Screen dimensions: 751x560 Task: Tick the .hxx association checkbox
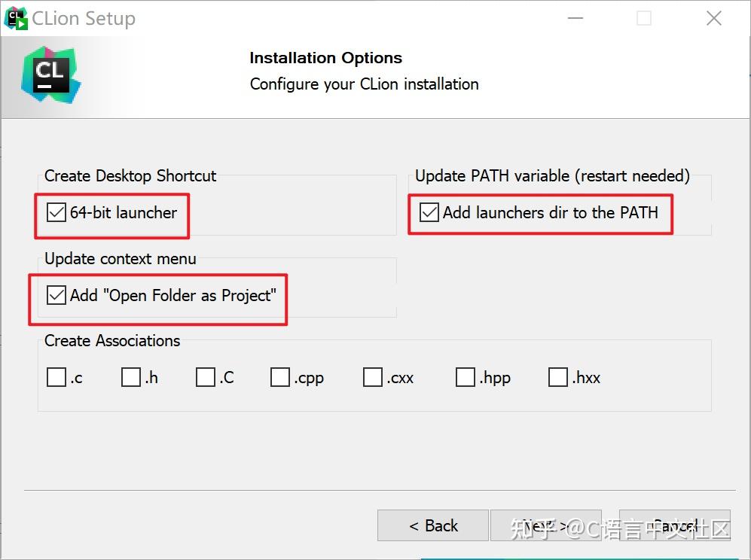click(x=558, y=377)
